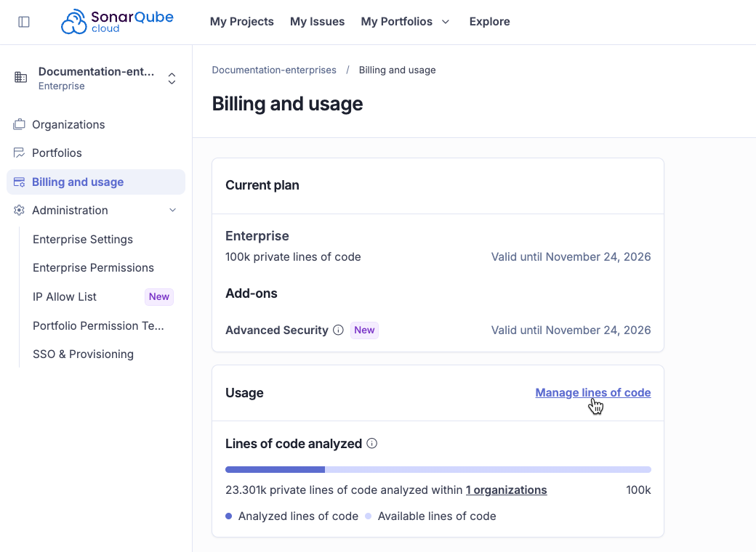Click the Organizations briefcase icon

[20, 124]
